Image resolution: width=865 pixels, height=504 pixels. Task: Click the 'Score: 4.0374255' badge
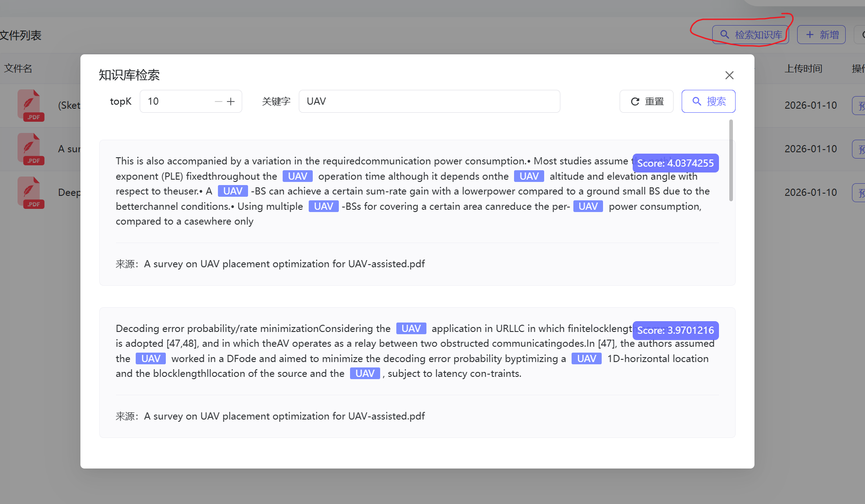[675, 163]
